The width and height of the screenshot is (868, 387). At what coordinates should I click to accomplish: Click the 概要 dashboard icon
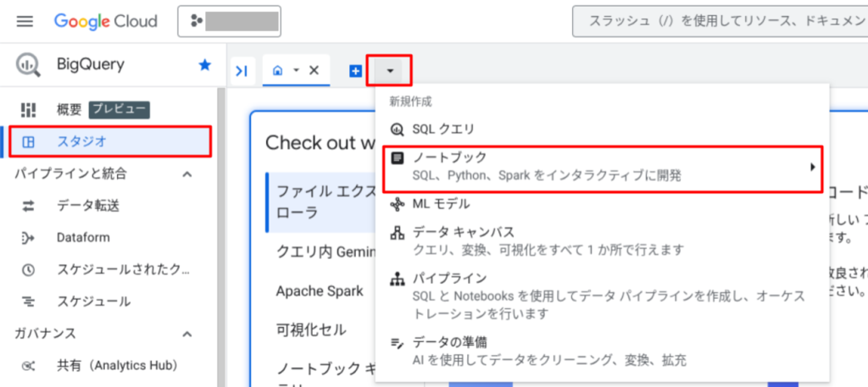(x=28, y=109)
